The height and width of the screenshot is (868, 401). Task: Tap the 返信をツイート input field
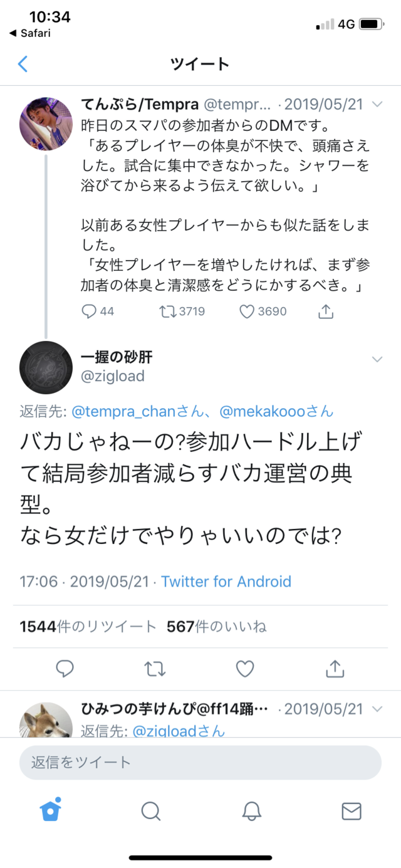pyautogui.click(x=200, y=761)
